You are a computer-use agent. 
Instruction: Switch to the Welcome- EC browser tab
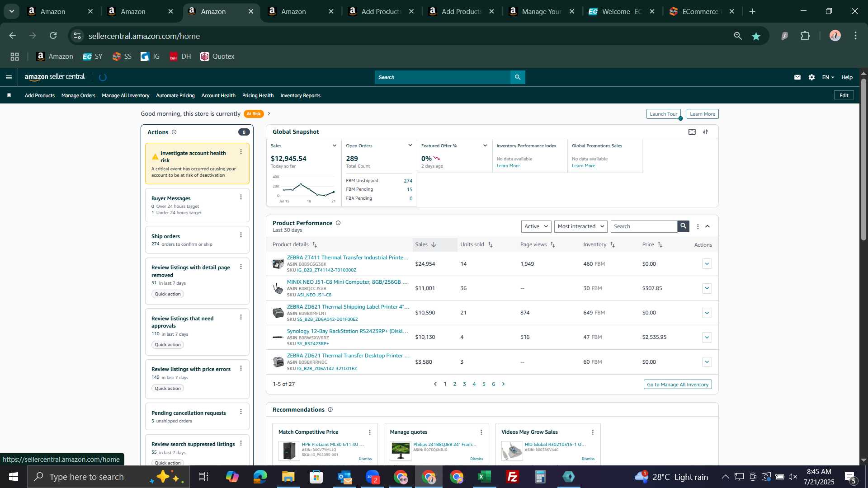coord(622,11)
